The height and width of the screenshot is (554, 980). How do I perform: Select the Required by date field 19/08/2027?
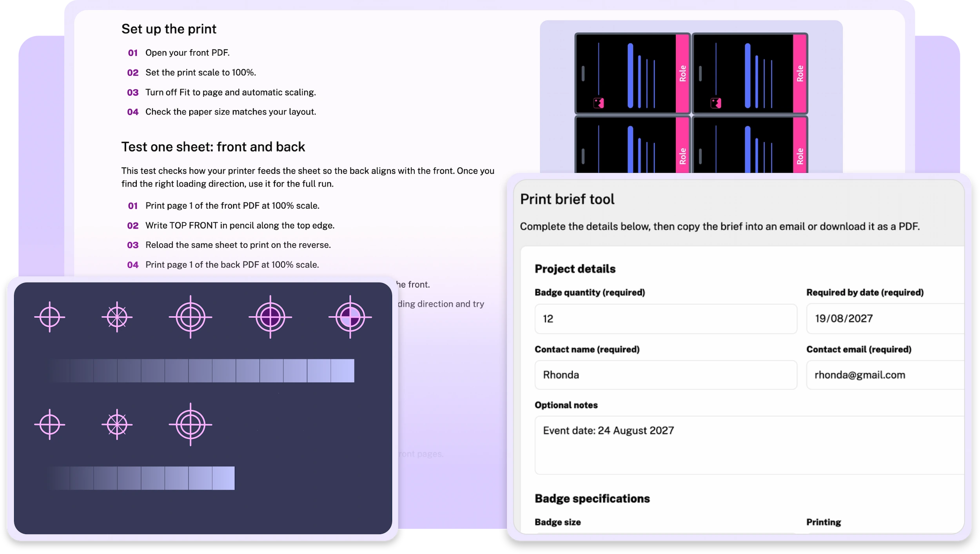pyautogui.click(x=885, y=319)
